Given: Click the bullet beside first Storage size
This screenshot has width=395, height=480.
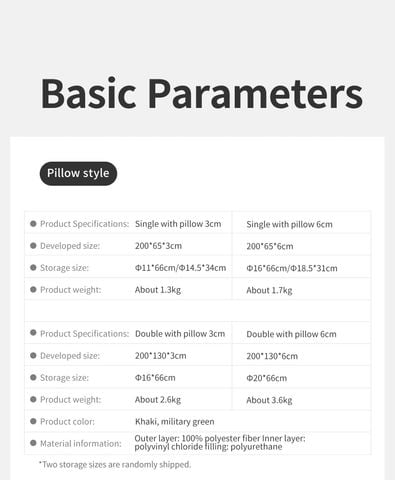Looking at the screenshot, I should coord(33,268).
